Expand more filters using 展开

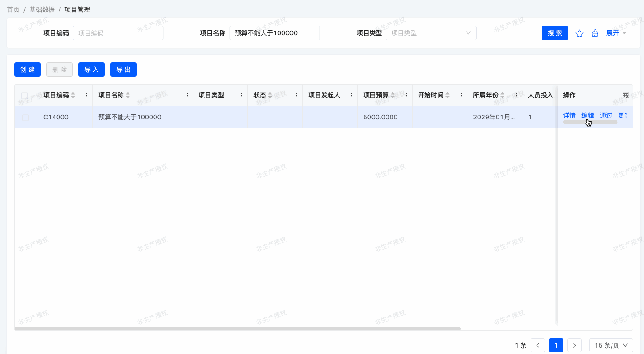click(616, 33)
